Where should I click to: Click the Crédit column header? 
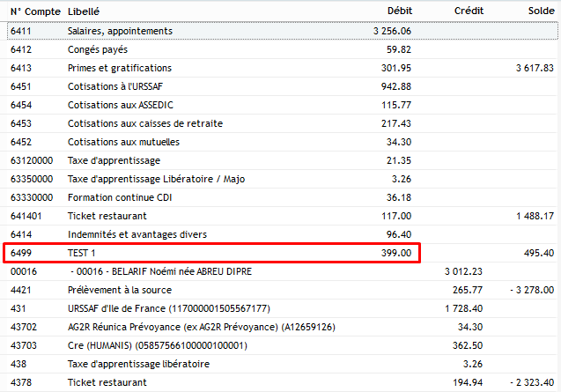[x=468, y=12]
